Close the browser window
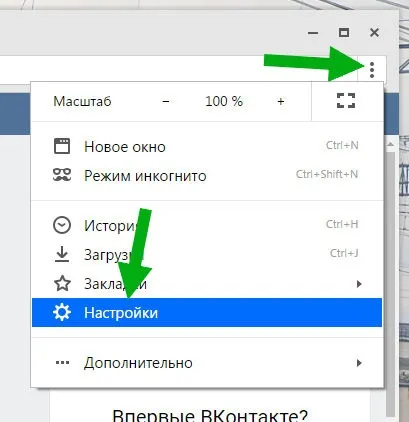Screen dimensions: 409x422 [x=375, y=33]
